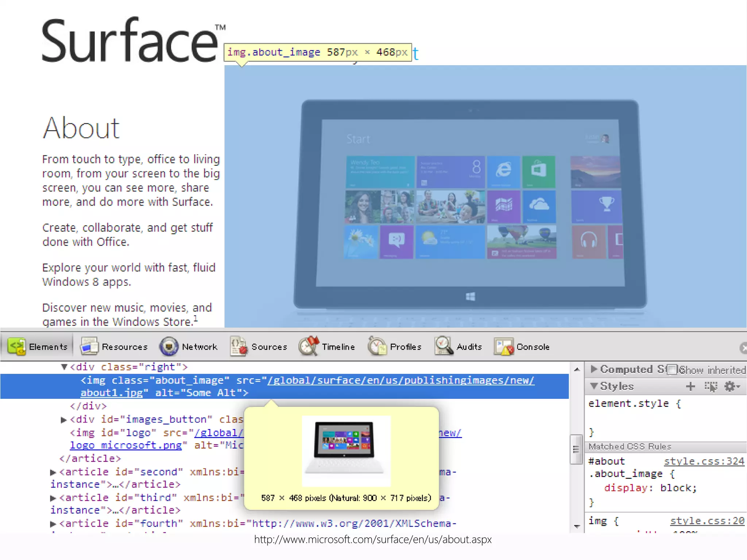Image resolution: width=747 pixels, height=560 pixels.
Task: Expand the div id images_button node
Action: click(x=63, y=420)
